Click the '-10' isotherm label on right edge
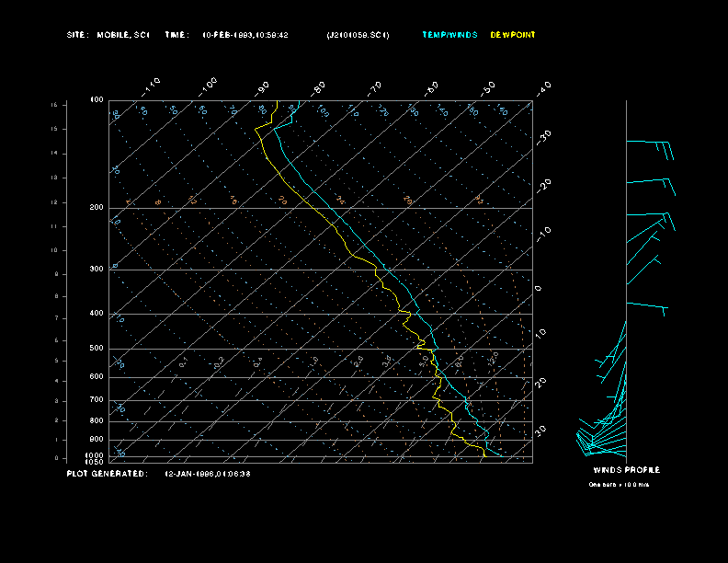The image size is (728, 563). coord(543,235)
